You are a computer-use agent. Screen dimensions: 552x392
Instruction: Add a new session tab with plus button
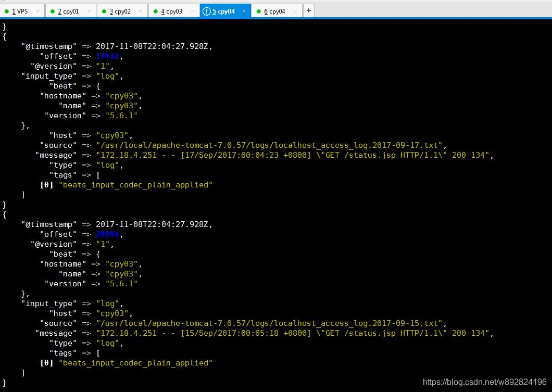point(309,10)
